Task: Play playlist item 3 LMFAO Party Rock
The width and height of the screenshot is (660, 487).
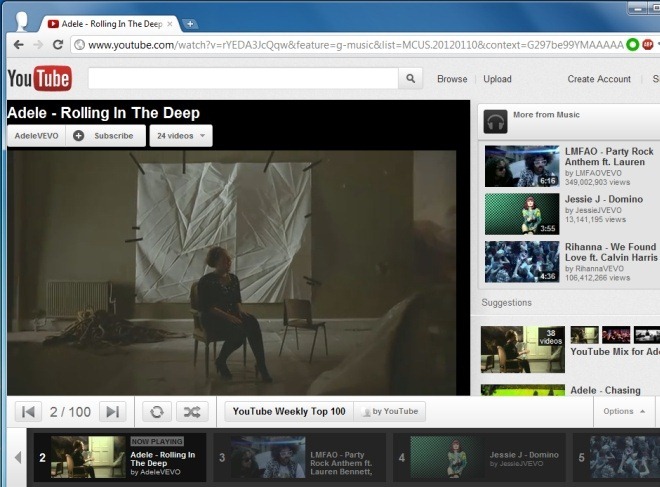Action: tap(299, 458)
